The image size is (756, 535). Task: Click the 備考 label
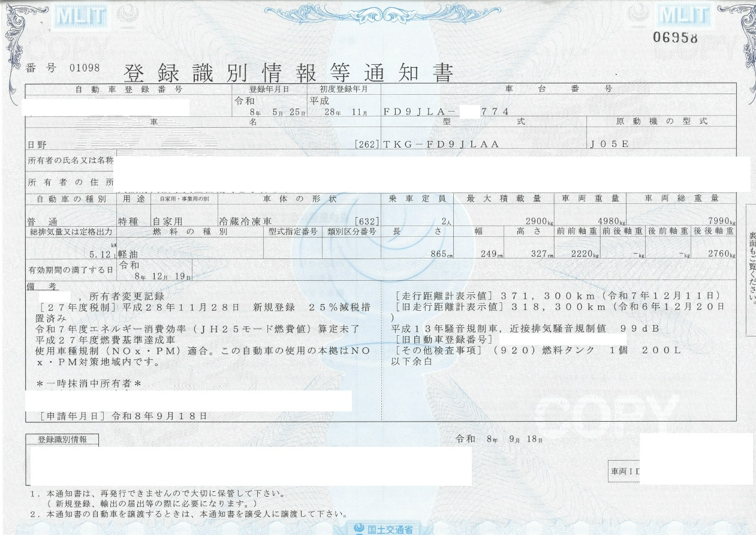[x=41, y=285]
